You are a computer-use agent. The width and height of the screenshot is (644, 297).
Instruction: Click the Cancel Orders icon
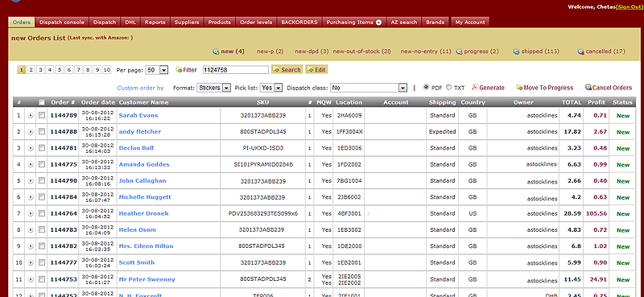[588, 88]
